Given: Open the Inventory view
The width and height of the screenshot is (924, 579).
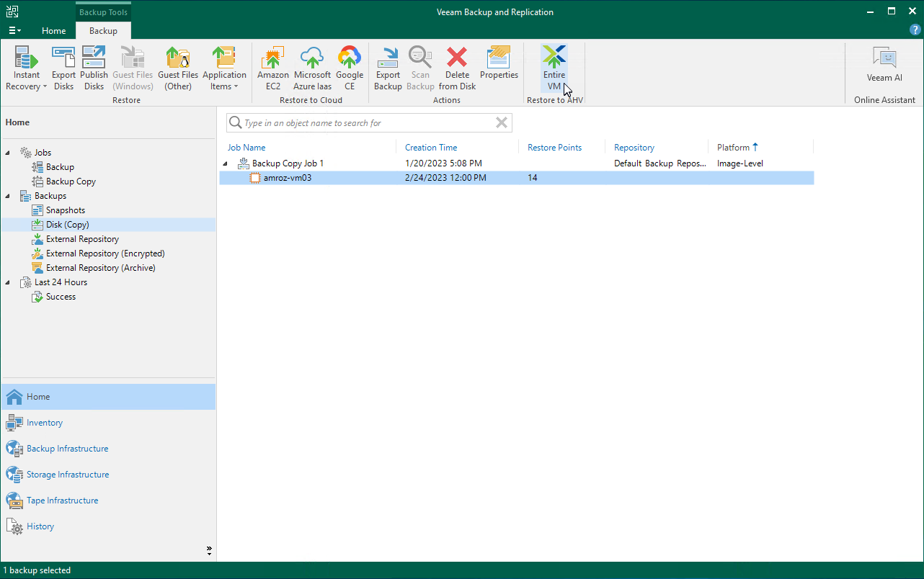Looking at the screenshot, I should tap(108, 423).
